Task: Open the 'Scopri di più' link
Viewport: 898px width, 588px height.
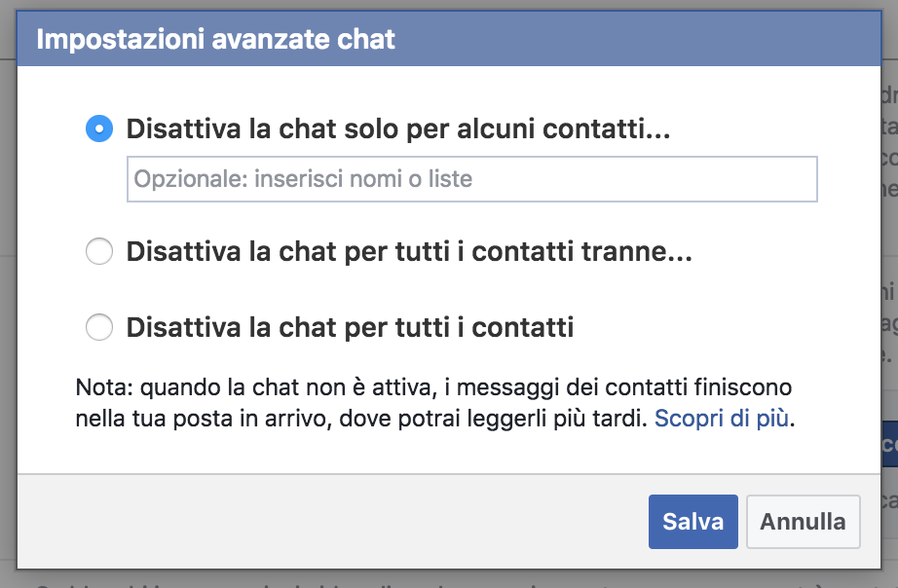Action: coord(723,419)
